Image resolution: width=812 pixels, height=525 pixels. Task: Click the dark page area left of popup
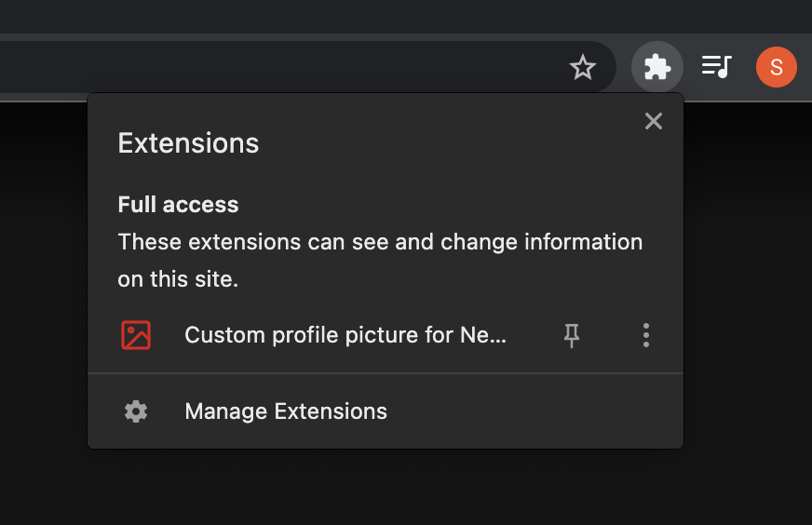click(43, 279)
